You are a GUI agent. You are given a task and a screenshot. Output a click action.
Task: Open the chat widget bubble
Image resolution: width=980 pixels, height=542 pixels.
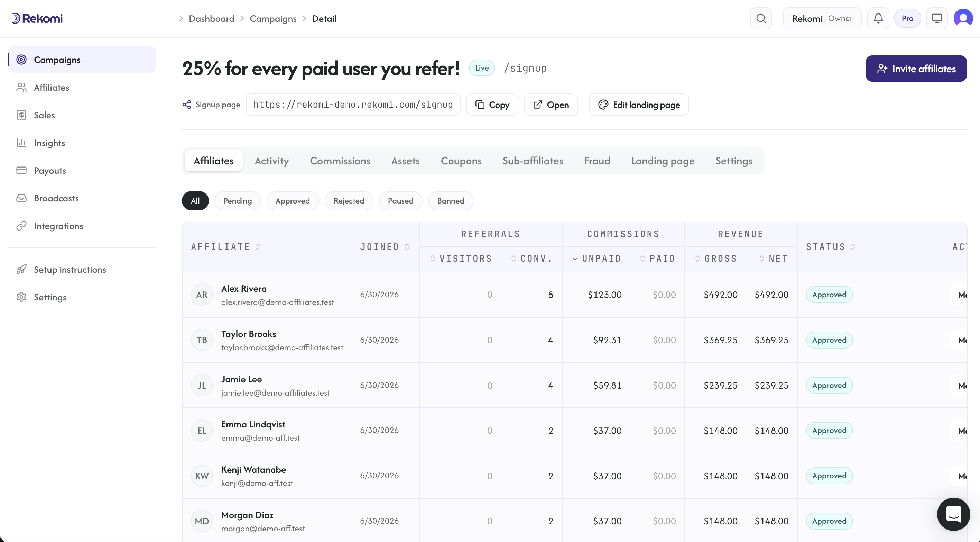[953, 514]
